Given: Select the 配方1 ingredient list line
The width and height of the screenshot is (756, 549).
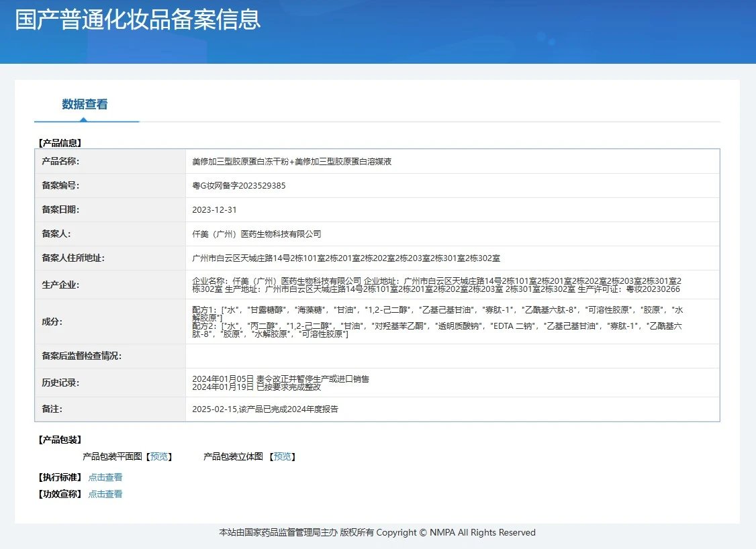Looking at the screenshot, I should point(437,314).
